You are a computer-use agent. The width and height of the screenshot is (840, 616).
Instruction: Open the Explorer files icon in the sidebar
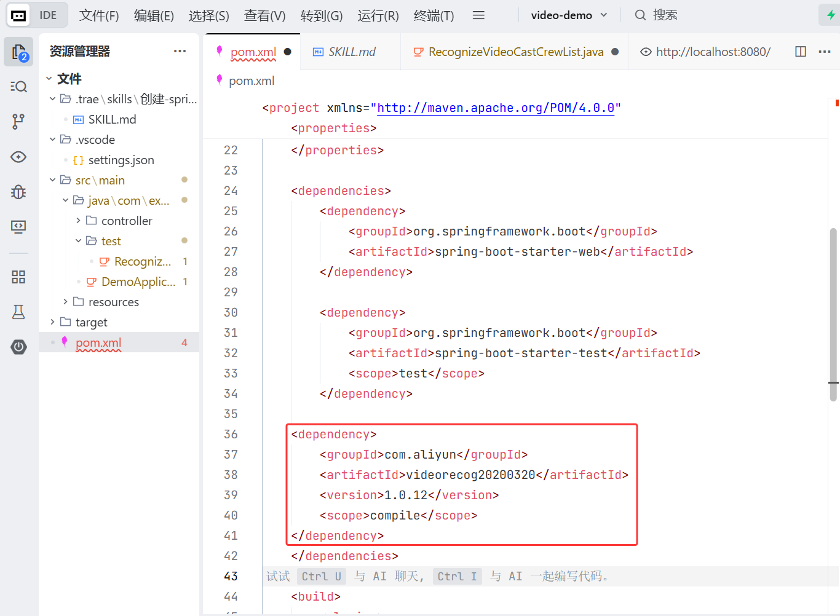pos(18,52)
